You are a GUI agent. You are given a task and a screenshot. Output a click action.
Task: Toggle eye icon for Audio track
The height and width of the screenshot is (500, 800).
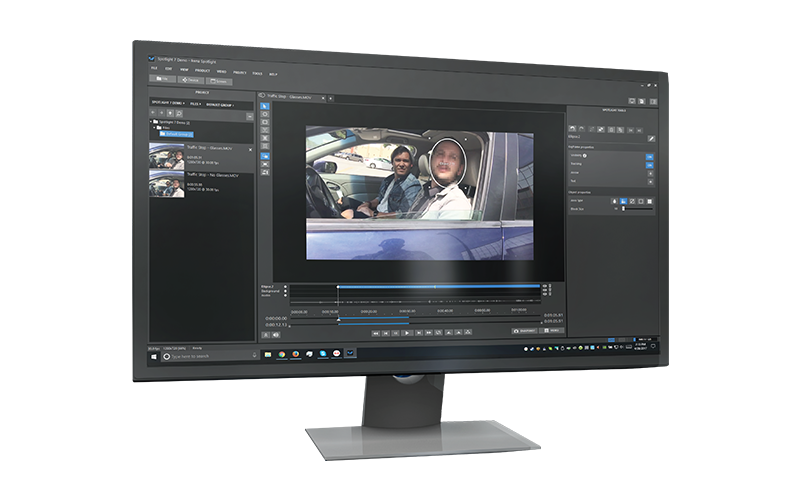tap(544, 294)
